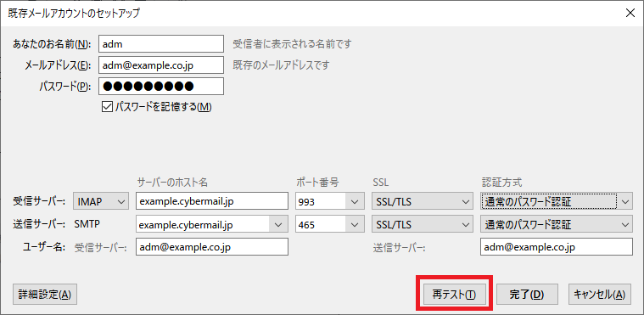Open incoming server SSL/TLS dropdown

click(x=423, y=201)
